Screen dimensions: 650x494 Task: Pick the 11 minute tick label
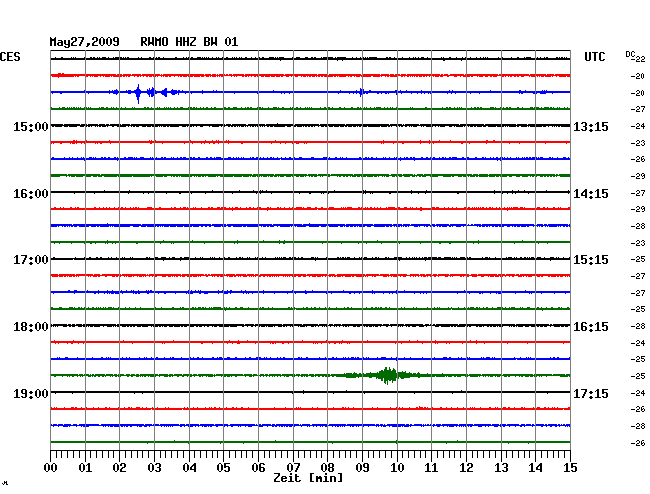(x=432, y=468)
